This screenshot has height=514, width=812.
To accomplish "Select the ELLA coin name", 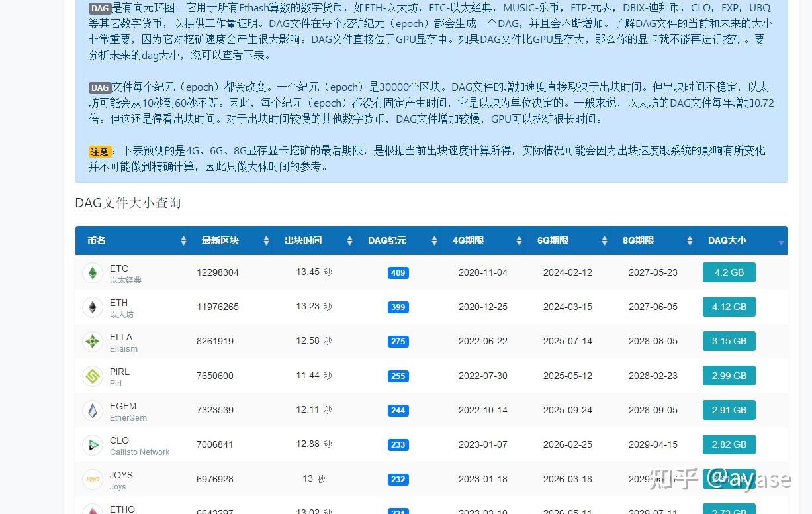I will click(x=121, y=337).
